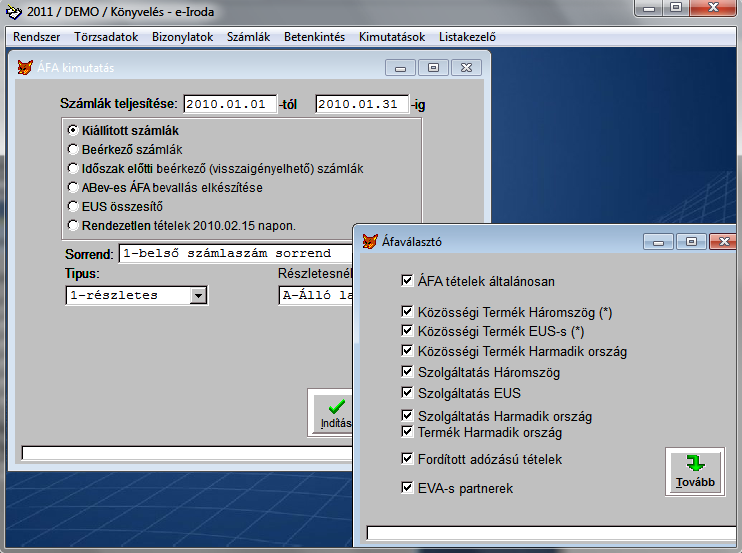Click the app icon in main window title bar
This screenshot has height=553, width=742.
pos(14,11)
